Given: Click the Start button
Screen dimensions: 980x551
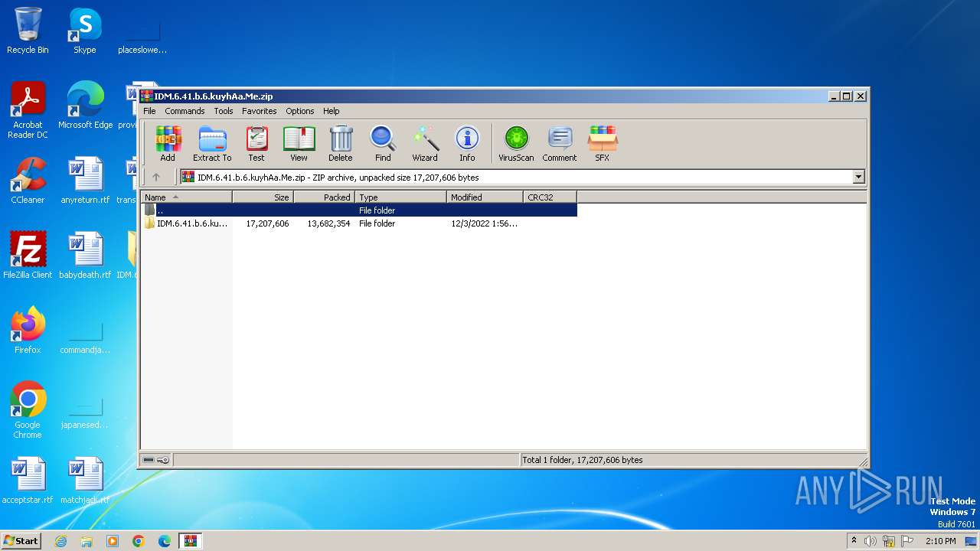Looking at the screenshot, I should click(x=21, y=540).
